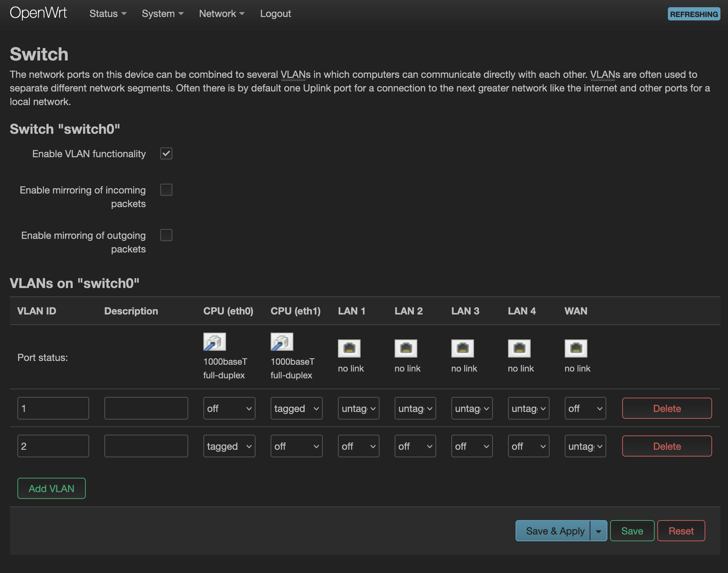The height and width of the screenshot is (573, 728).
Task: Open VLAN 2 LAN 3 dropdown
Action: 472,446
